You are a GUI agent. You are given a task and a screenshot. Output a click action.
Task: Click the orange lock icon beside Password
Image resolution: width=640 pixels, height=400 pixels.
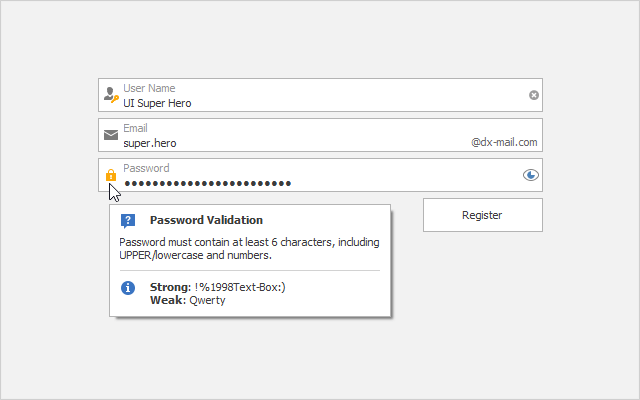[x=110, y=175]
